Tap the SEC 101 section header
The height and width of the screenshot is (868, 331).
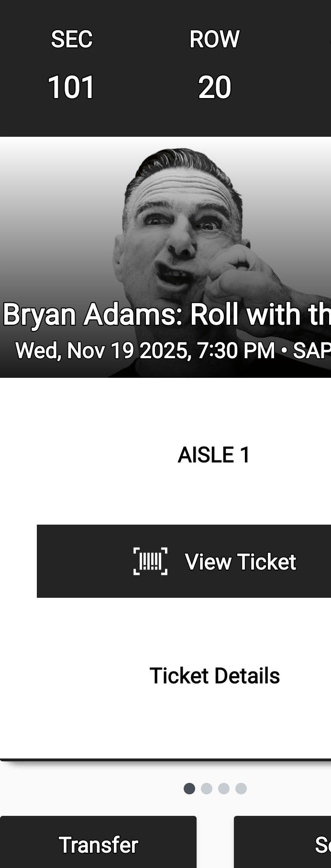click(x=71, y=62)
